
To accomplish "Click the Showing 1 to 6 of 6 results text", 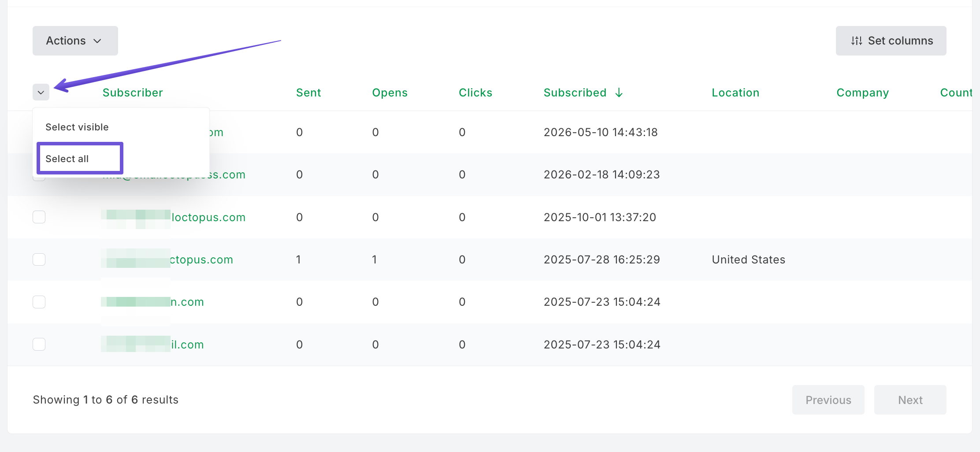I will (x=106, y=400).
